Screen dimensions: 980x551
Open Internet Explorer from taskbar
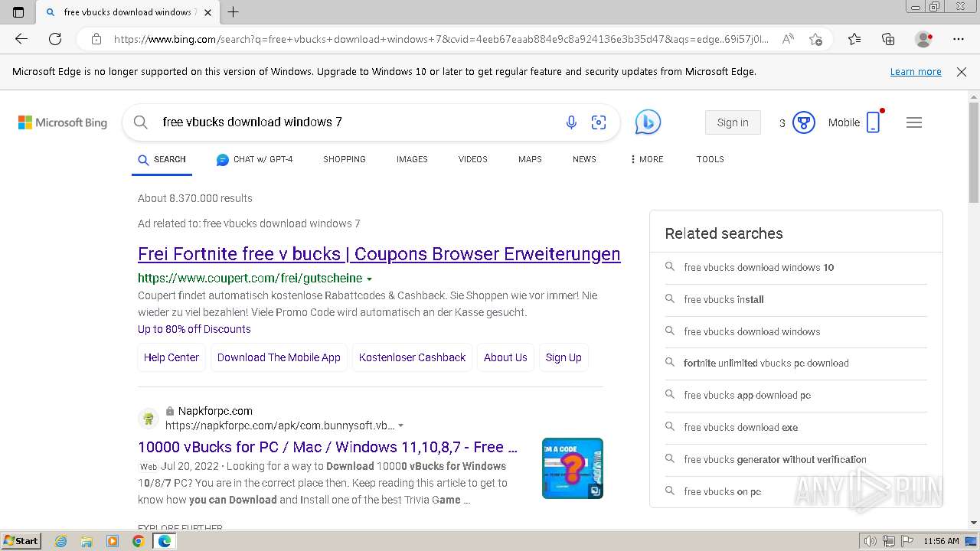[x=61, y=541]
